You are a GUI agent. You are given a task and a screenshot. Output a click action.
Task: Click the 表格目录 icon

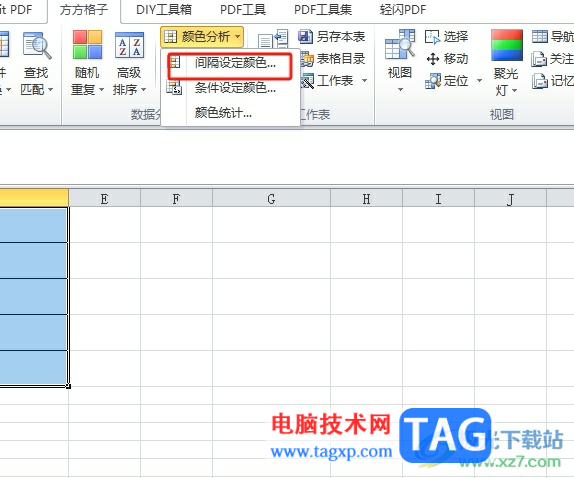(x=307, y=59)
